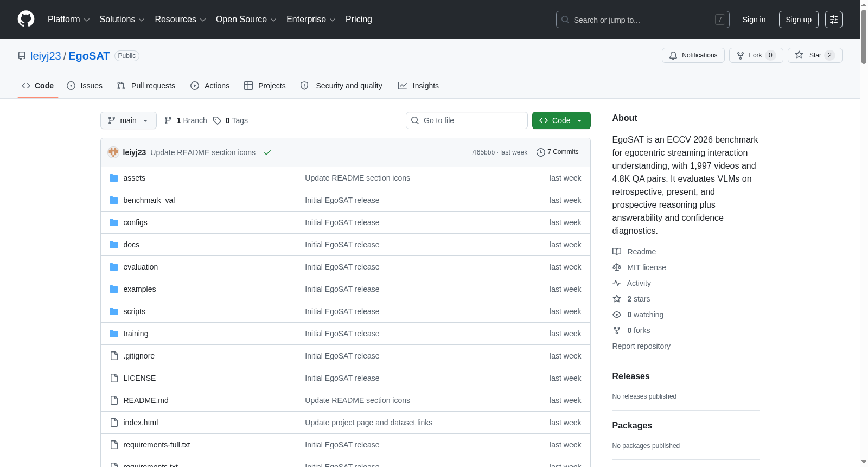The width and height of the screenshot is (868, 467).
Task: Expand the Open Source menu
Action: [x=246, y=20]
